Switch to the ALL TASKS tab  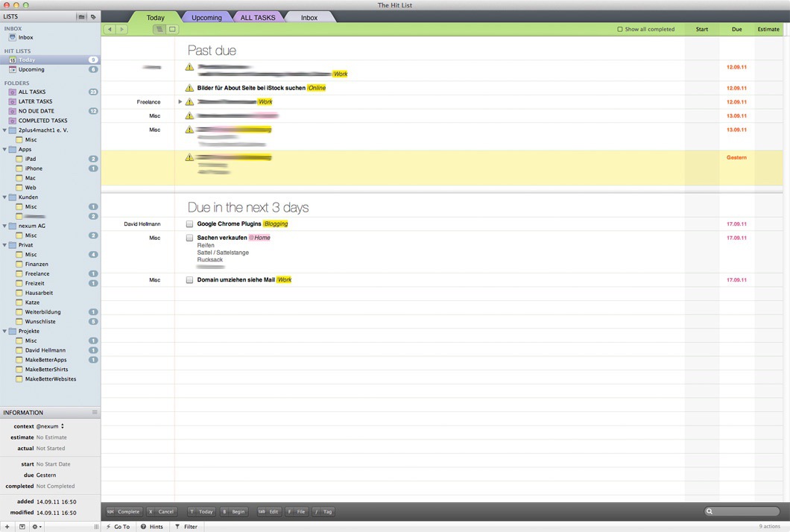pyautogui.click(x=258, y=17)
